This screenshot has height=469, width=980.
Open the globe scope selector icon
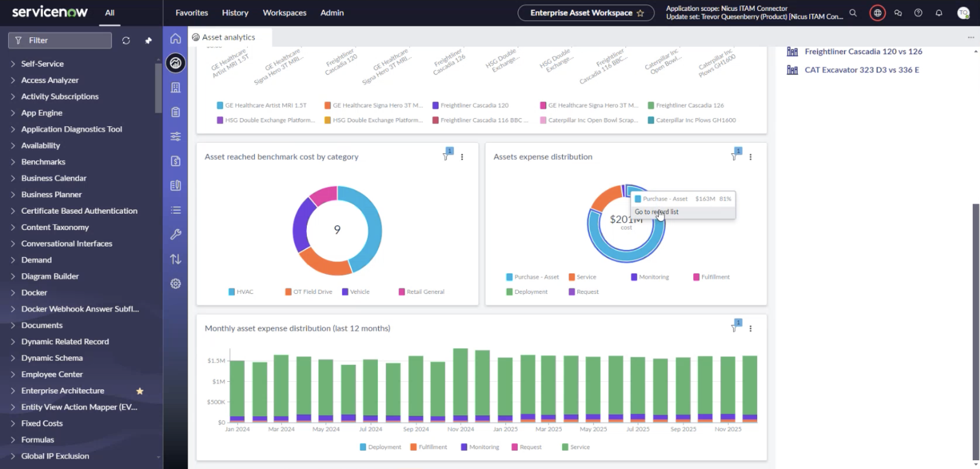(x=878, y=13)
